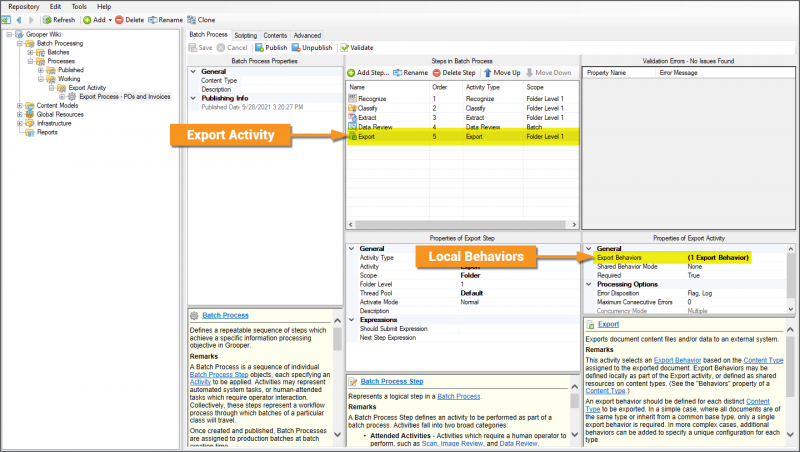
Task: Collapse the Batch Processing tree node
Action: point(20,43)
